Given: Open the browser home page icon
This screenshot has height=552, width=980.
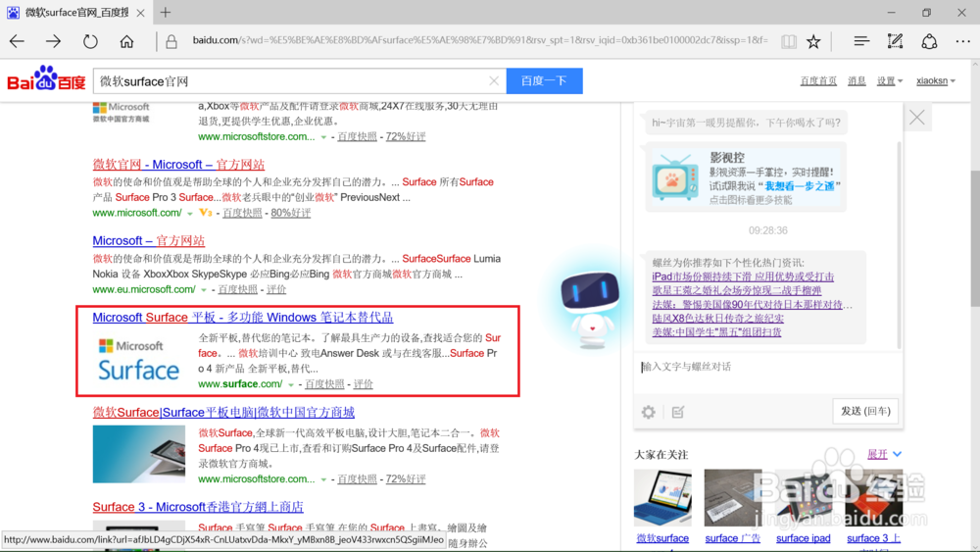Looking at the screenshot, I should [126, 41].
